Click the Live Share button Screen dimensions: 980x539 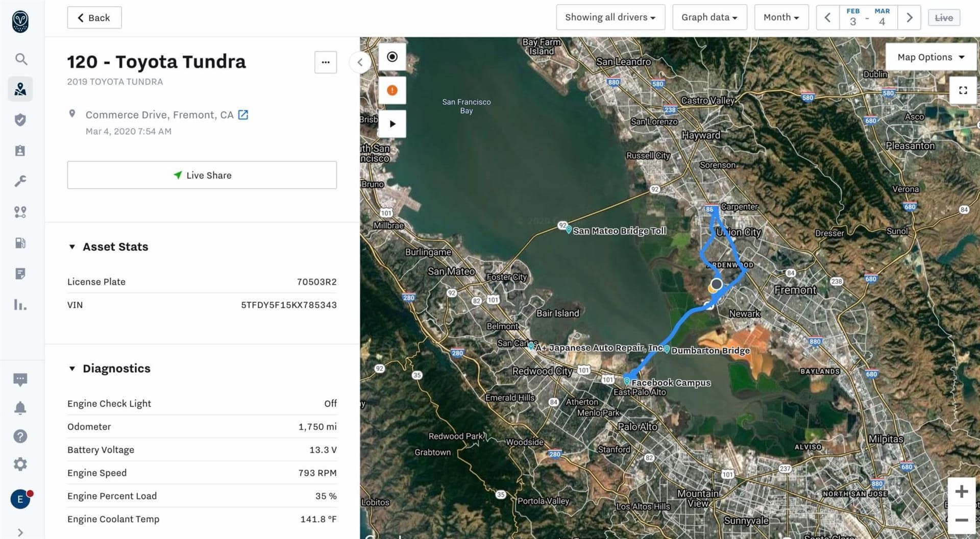click(202, 175)
